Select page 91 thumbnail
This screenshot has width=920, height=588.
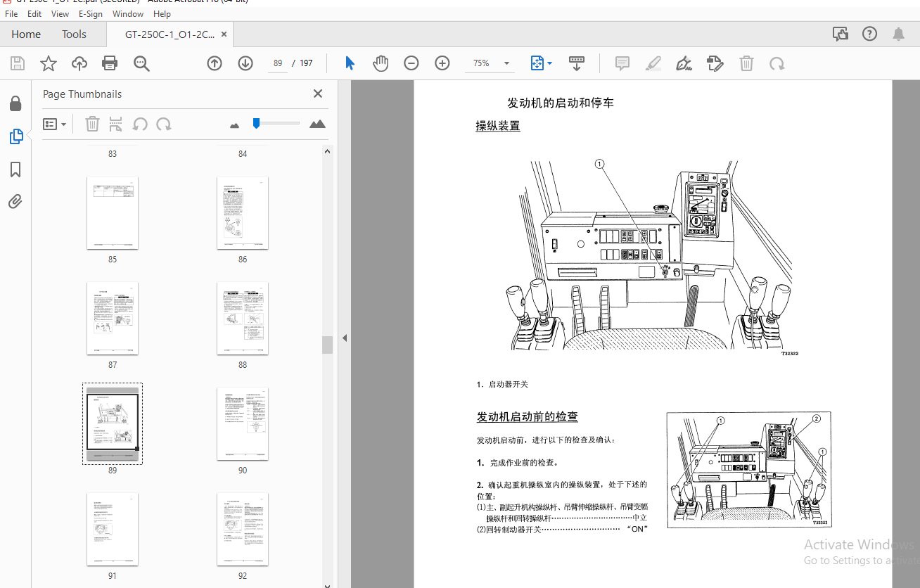(x=113, y=530)
